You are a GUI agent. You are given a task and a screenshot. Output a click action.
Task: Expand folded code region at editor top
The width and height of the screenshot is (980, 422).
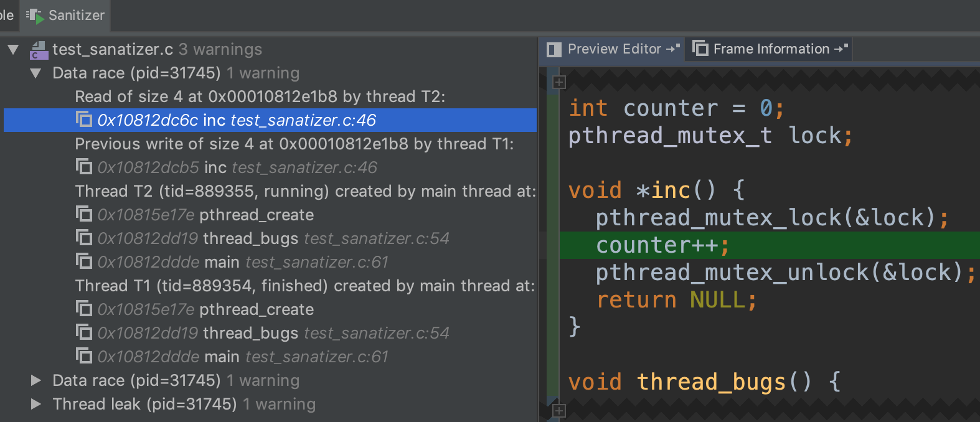click(x=558, y=82)
